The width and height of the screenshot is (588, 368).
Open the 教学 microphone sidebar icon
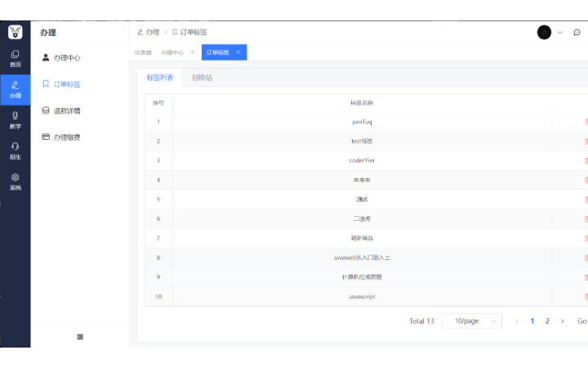click(15, 119)
